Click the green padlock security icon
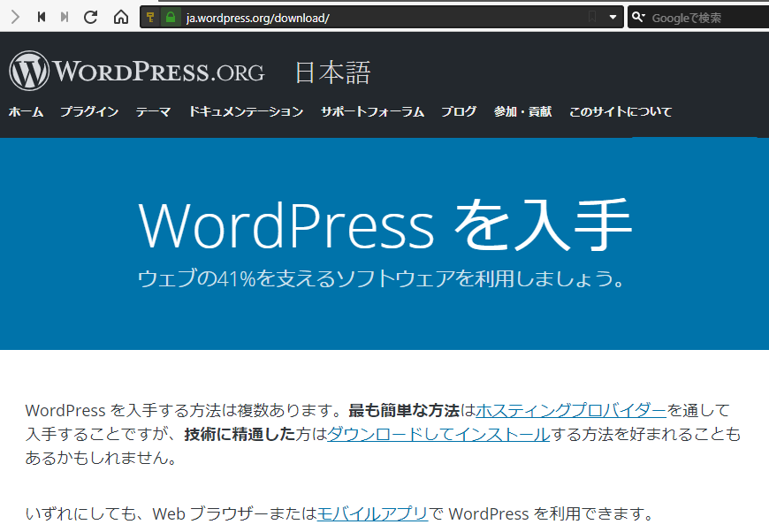The image size is (769, 532). (x=170, y=18)
